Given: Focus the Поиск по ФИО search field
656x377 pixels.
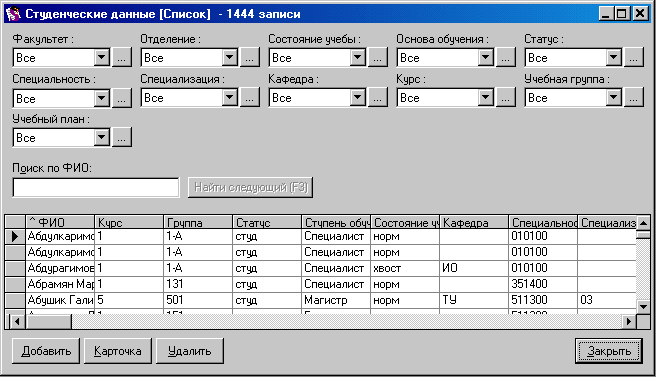Looking at the screenshot, I should tap(96, 187).
